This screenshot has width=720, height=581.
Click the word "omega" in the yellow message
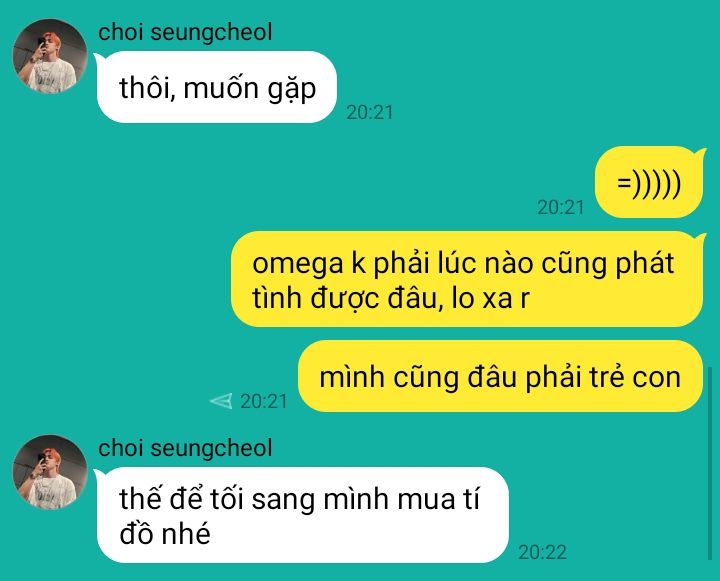(x=298, y=264)
